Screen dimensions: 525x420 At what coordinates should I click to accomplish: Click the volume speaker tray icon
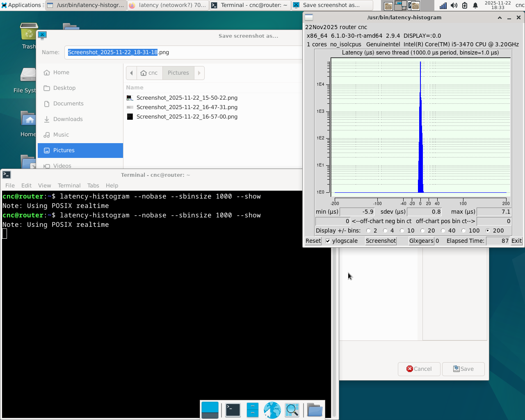coord(454,5)
